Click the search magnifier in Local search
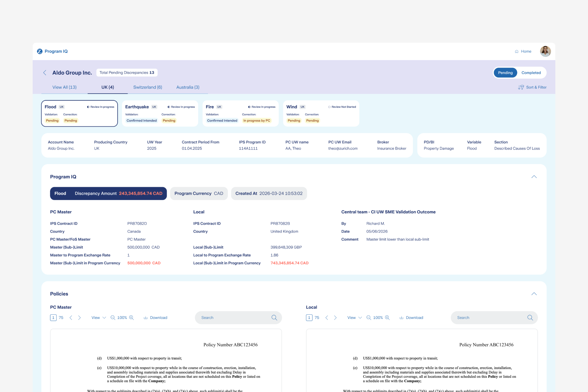Image resolution: width=588 pixels, height=392 pixels. coord(530,318)
